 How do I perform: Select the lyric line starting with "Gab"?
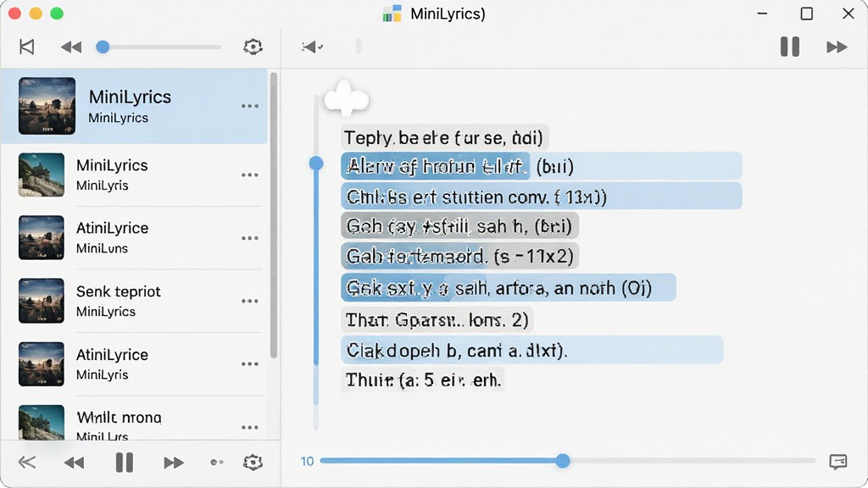tap(459, 256)
